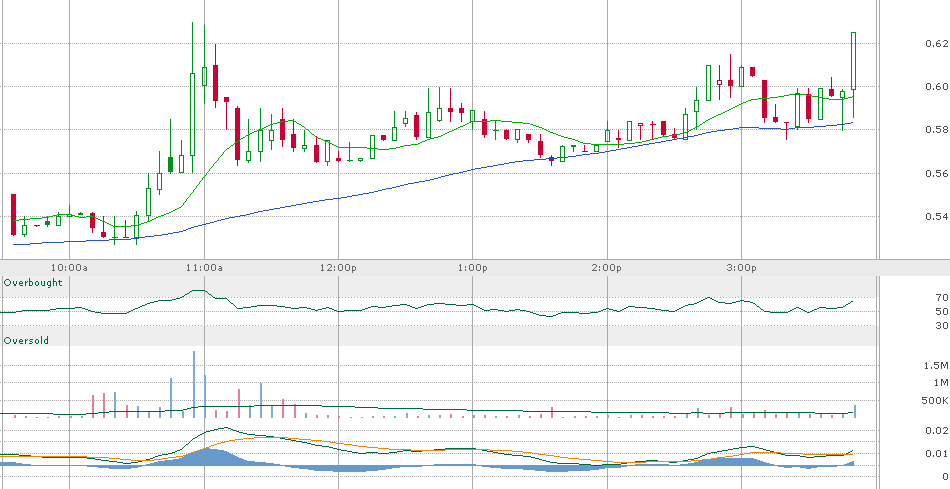
Task: Click the Oversold label in RSI panel
Action: click(26, 341)
